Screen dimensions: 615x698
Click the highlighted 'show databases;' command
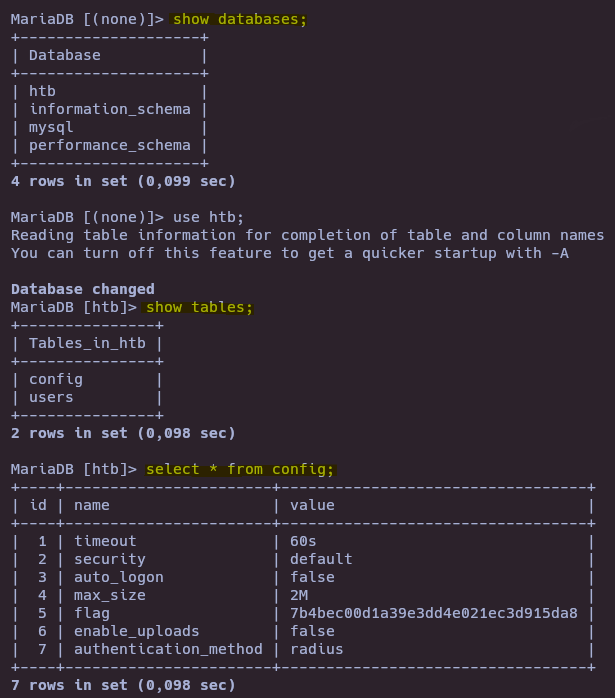(240, 20)
